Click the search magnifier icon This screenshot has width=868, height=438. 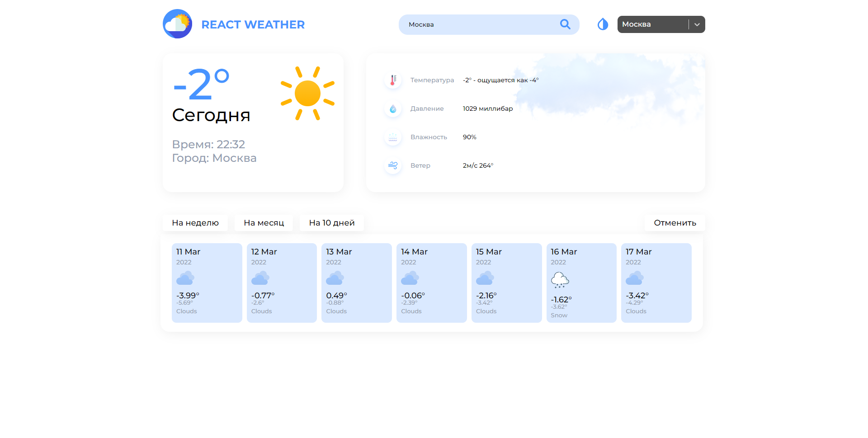click(565, 24)
